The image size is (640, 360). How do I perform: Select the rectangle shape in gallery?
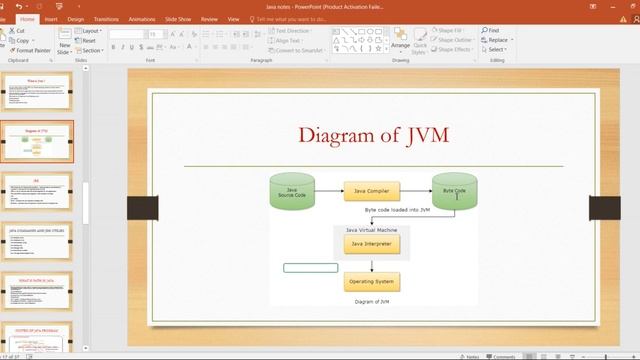pyautogui.click(x=362, y=31)
